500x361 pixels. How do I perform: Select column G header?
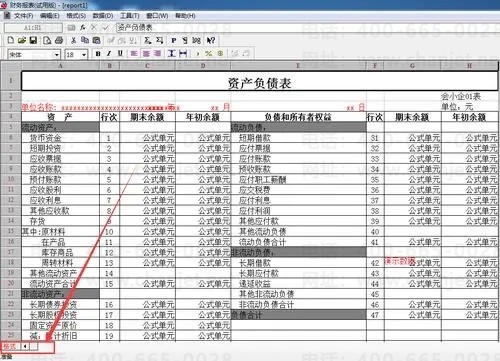pyautogui.click(x=413, y=66)
